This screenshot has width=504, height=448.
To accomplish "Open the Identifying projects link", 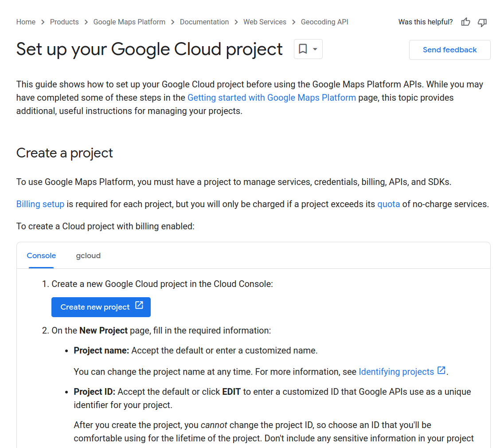I will [x=396, y=372].
